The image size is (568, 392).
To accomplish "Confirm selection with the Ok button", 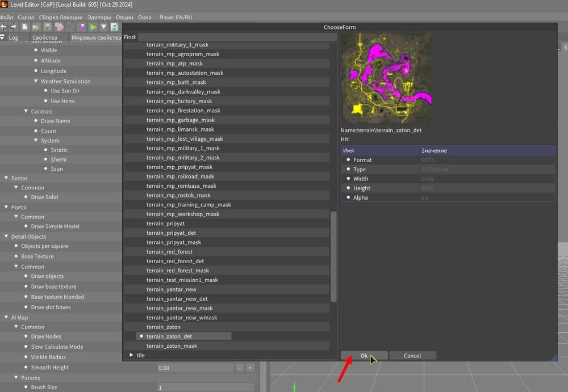I will [364, 356].
